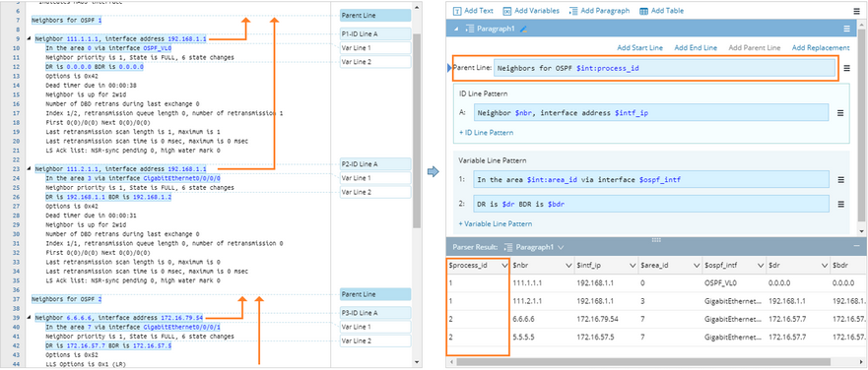
Task: Collapse the Paragraph1 section triangle
Action: click(x=456, y=29)
